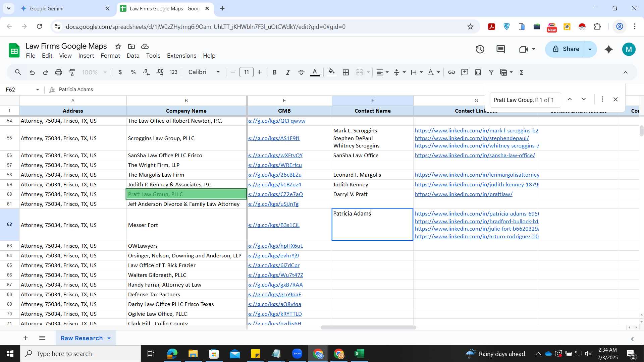Format as percent
The image size is (644, 362).
[133, 72]
